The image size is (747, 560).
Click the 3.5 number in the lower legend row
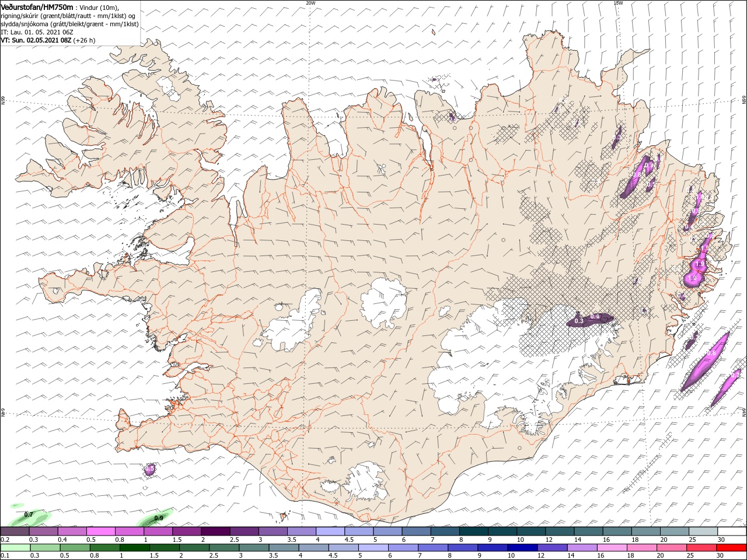(273, 555)
